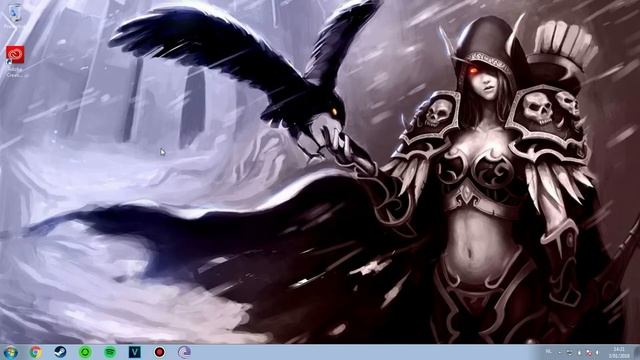Open the purple swirl app on taskbar
Image resolution: width=640 pixels, height=360 pixels.
(184, 352)
